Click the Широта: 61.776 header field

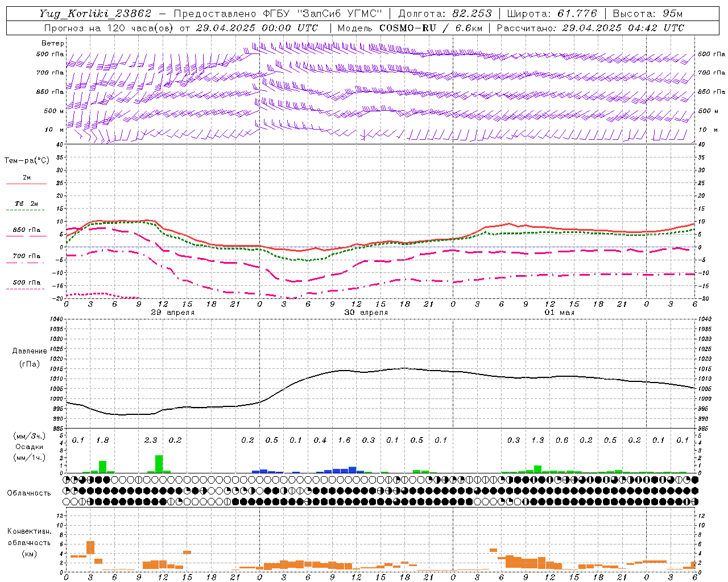click(x=552, y=14)
